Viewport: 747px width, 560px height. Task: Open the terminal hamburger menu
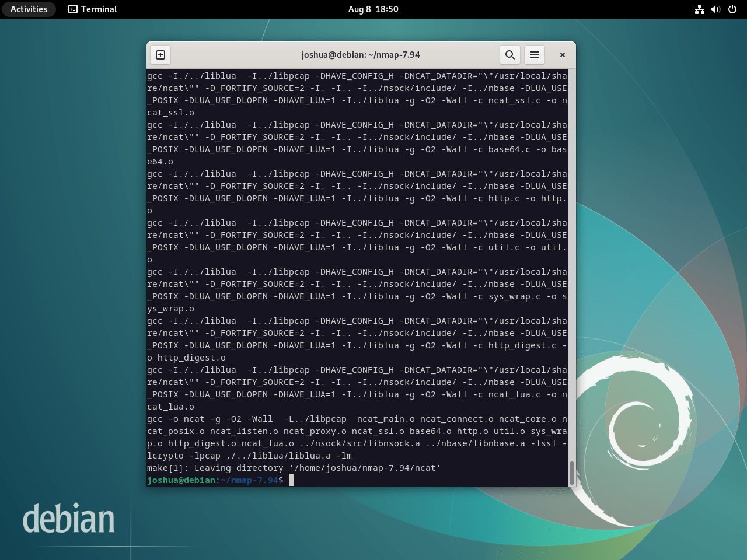click(534, 54)
